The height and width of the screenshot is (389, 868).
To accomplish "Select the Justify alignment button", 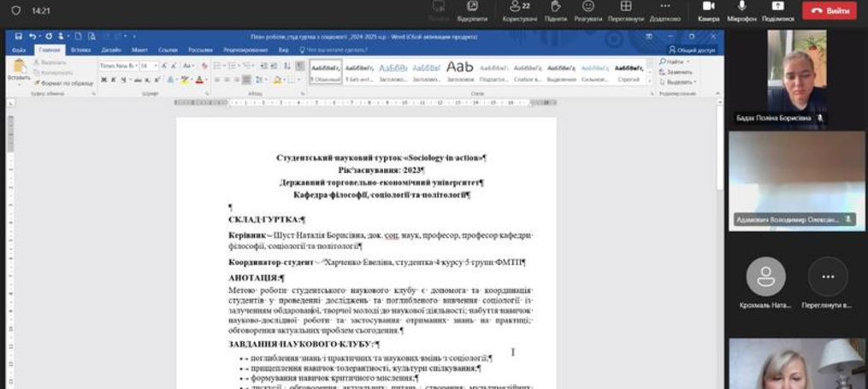I will coord(246,80).
